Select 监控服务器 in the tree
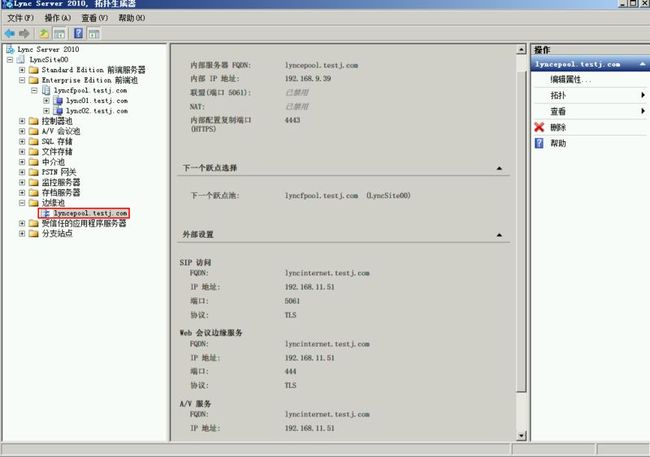The image size is (650, 457). tap(61, 182)
